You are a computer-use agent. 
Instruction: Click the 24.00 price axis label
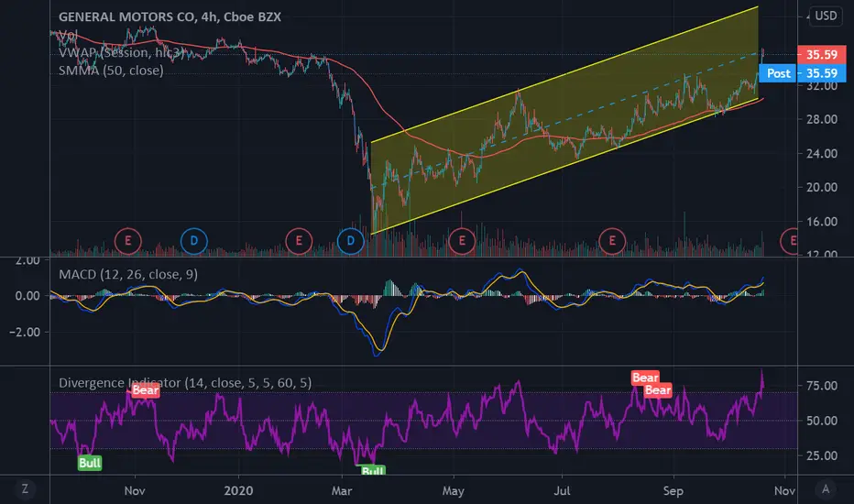(822, 153)
